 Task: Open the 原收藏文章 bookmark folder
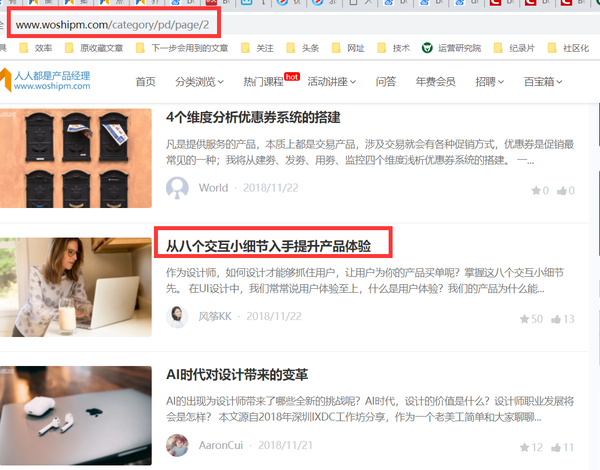point(94,48)
